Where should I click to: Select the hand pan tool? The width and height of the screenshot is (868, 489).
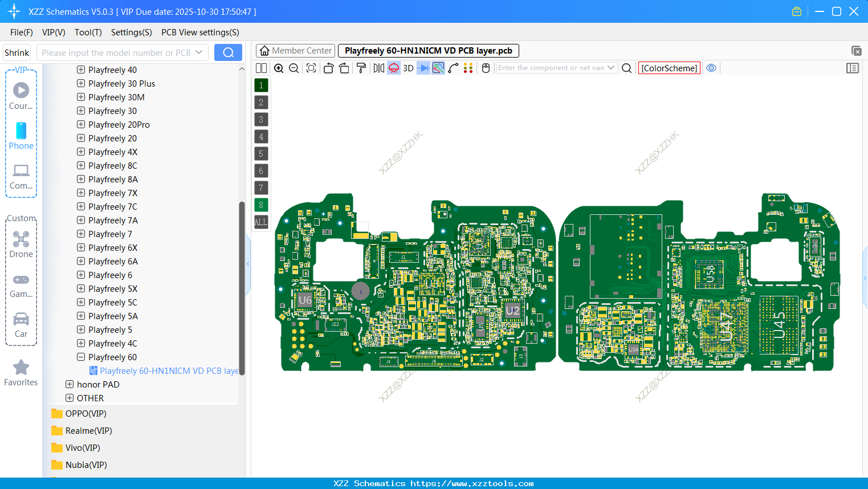pos(485,68)
